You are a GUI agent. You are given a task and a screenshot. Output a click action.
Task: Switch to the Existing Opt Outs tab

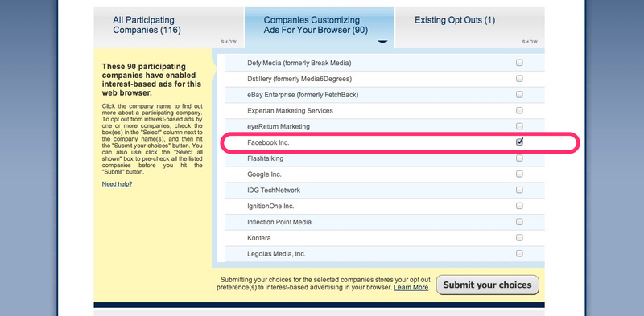455,20
